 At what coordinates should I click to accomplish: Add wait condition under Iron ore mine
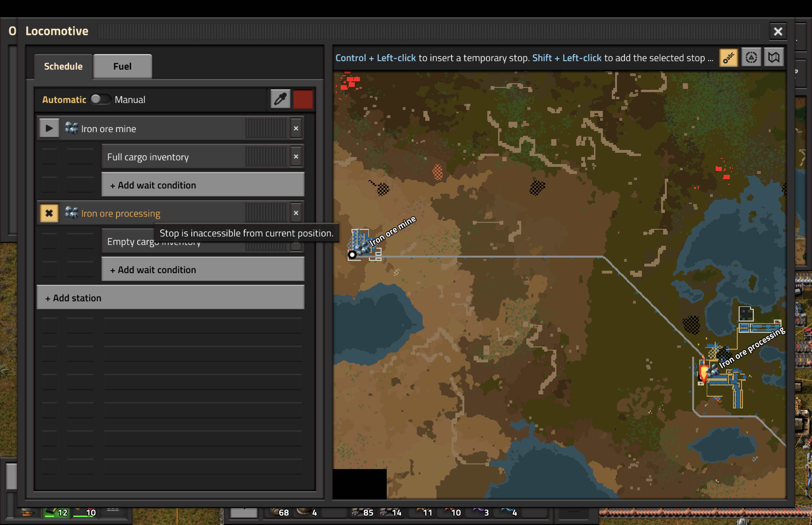[x=203, y=185]
